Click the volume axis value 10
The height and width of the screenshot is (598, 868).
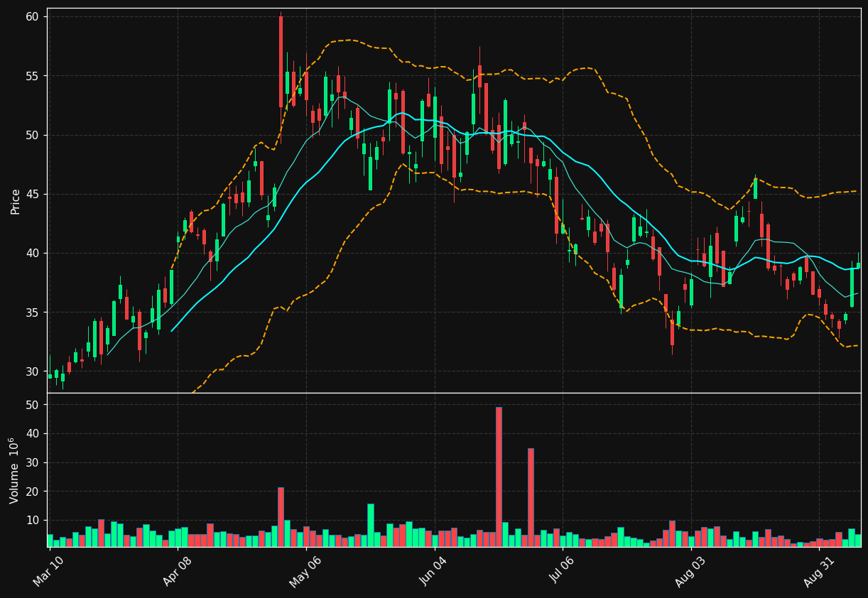tap(33, 520)
